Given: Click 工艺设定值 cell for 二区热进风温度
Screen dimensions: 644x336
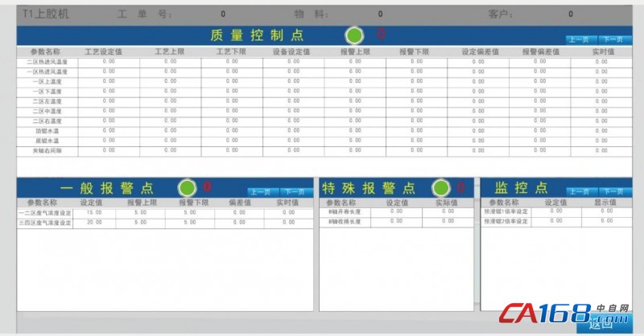Looking at the screenshot, I should click(109, 61).
